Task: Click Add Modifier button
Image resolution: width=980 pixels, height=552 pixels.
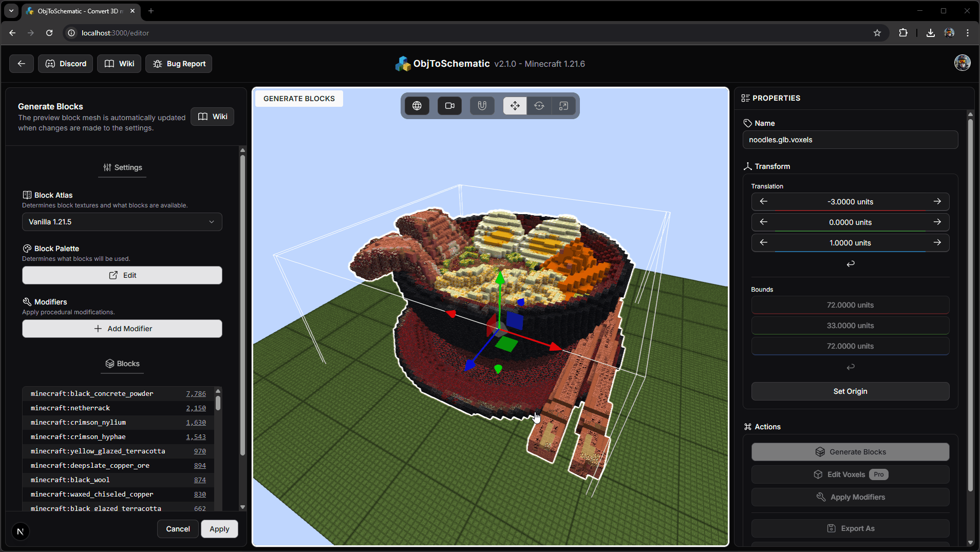Action: tap(122, 329)
